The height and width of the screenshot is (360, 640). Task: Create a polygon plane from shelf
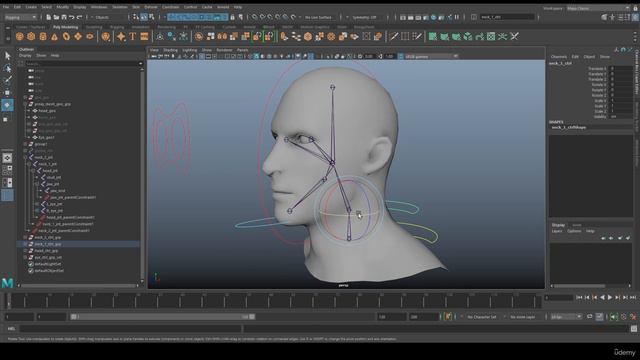[x=78, y=37]
